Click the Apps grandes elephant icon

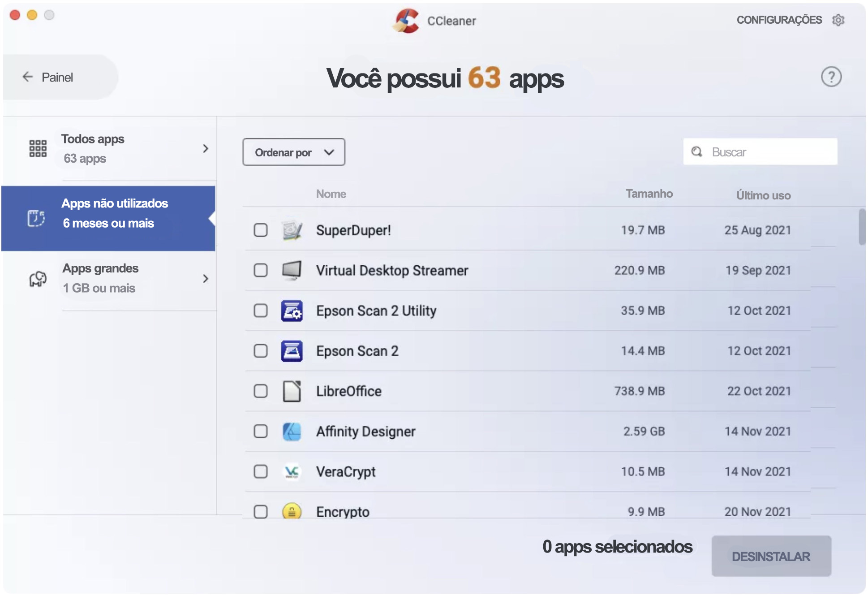(x=38, y=279)
